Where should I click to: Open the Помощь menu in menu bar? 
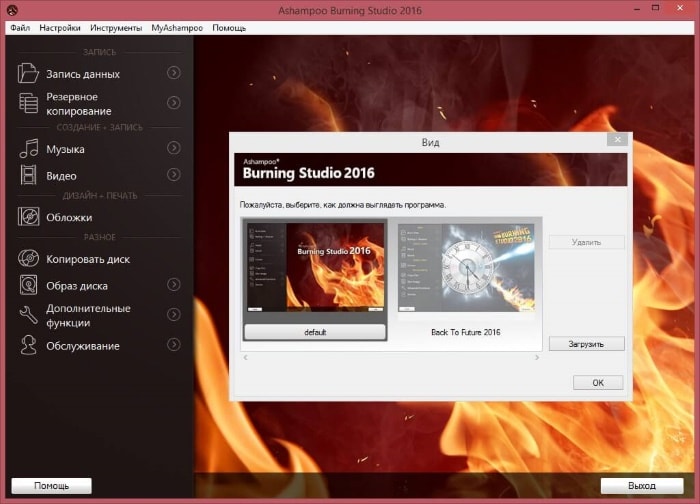pos(229,28)
